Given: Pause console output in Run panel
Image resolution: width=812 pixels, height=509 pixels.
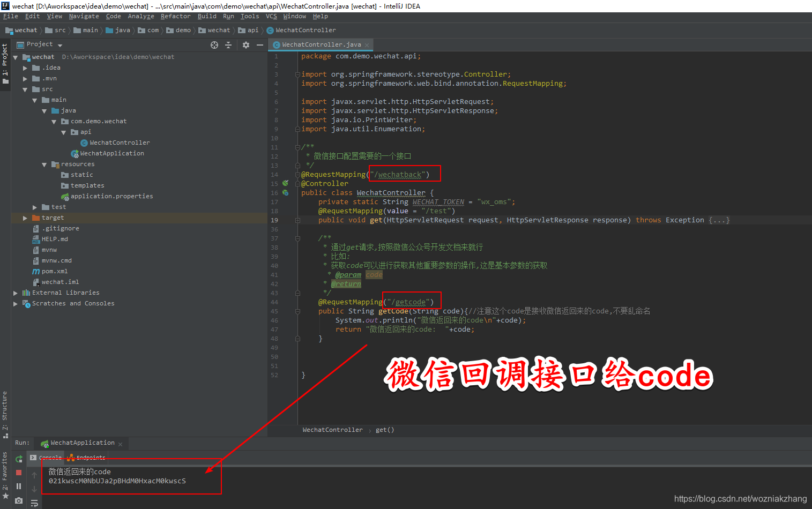Looking at the screenshot, I should 19,486.
